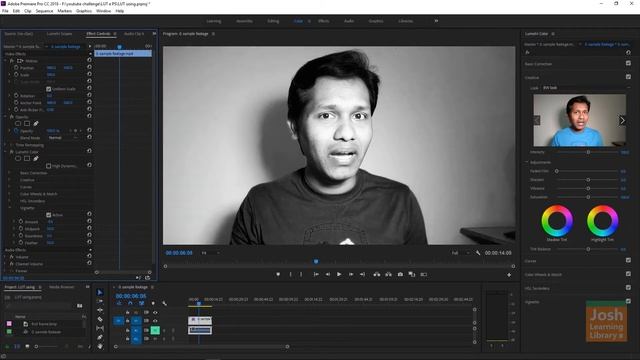
Task: Toggle HSL Secondary checkbox
Action: (628, 288)
